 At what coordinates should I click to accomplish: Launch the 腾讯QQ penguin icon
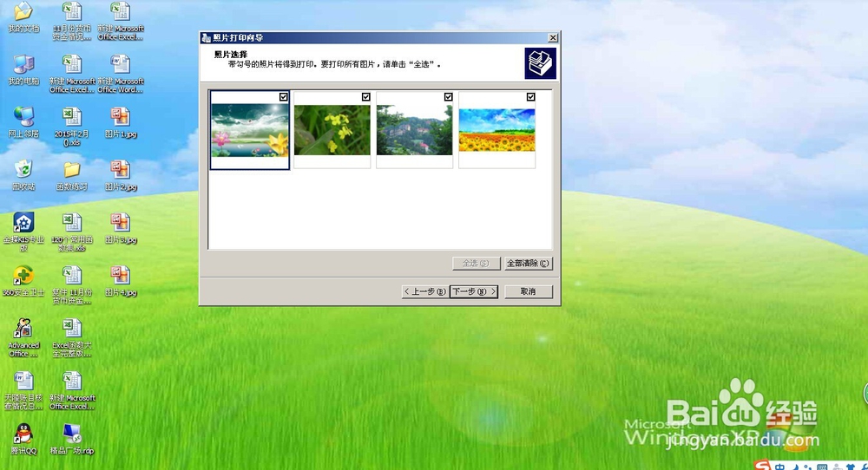[x=23, y=434]
